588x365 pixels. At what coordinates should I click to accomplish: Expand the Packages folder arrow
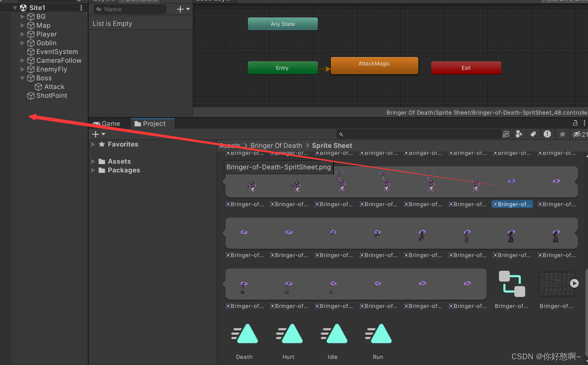pyautogui.click(x=93, y=170)
